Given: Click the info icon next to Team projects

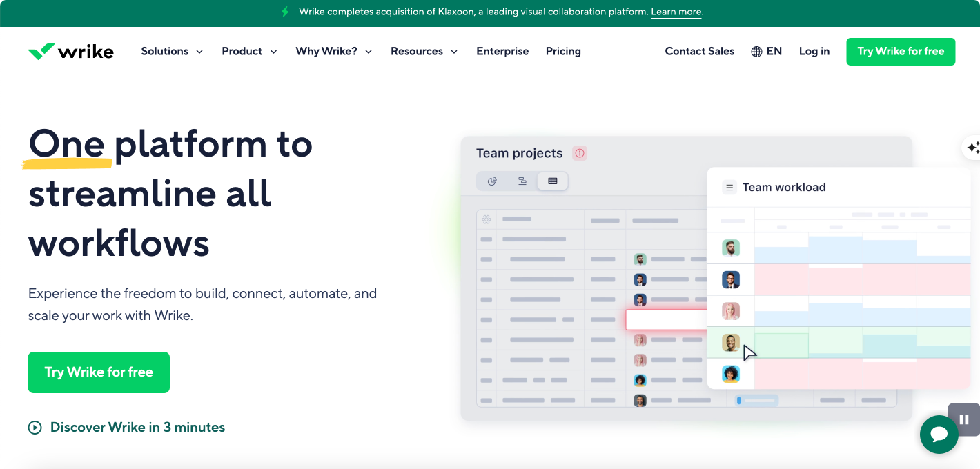Looking at the screenshot, I should tap(580, 153).
